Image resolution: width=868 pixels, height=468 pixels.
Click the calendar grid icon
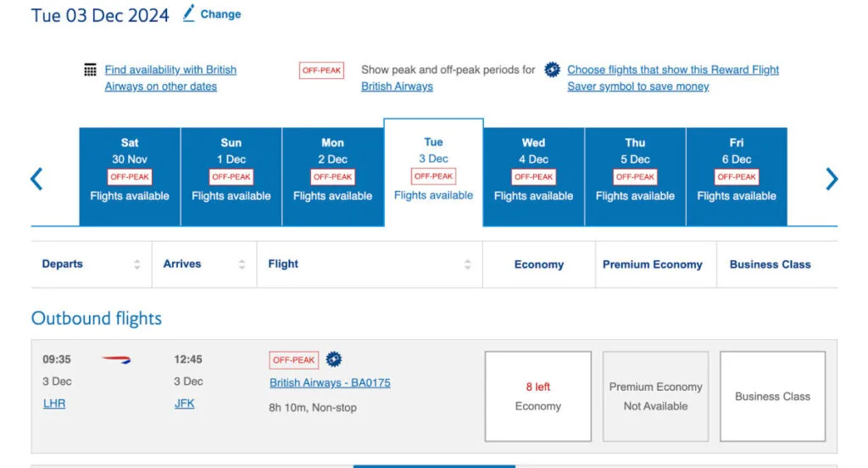(90, 70)
